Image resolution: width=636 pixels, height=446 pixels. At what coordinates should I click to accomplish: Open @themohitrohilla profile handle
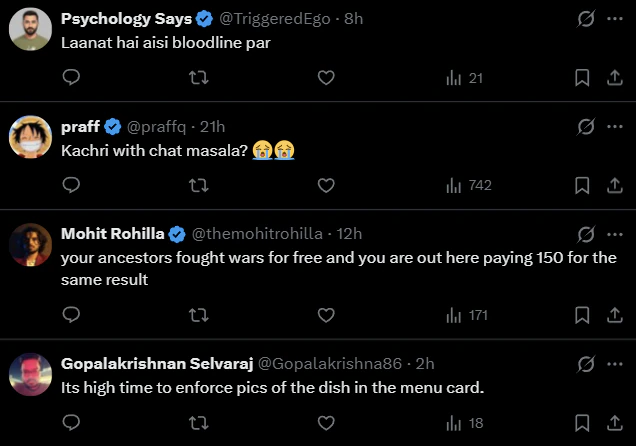[x=257, y=234]
